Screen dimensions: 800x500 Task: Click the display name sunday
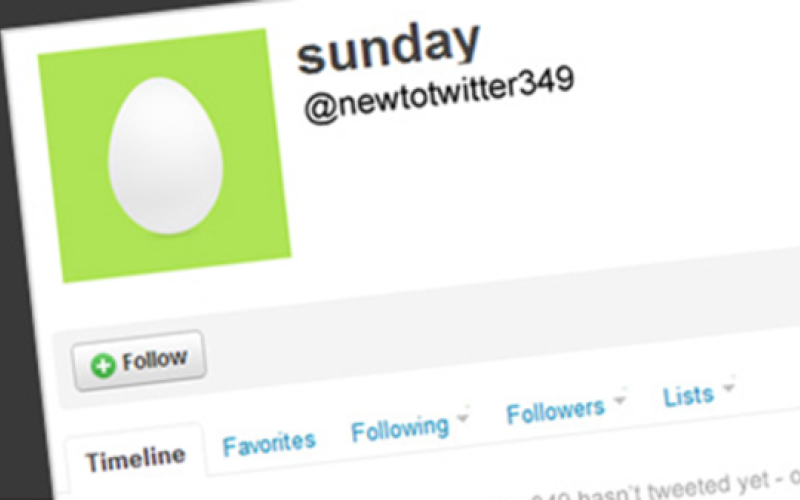click(x=388, y=45)
